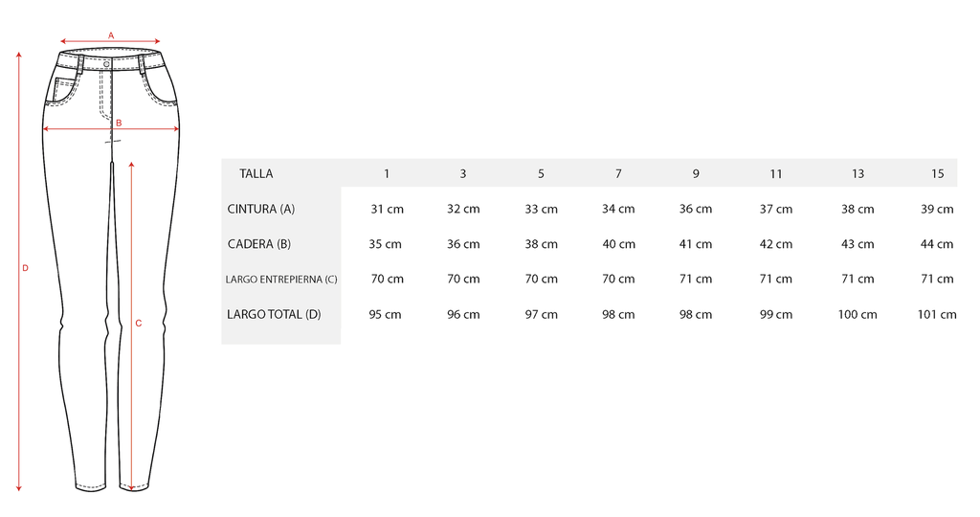Click the jeans waistband button
Image resolution: width=980 pixels, height=517 pixels.
(x=106, y=64)
